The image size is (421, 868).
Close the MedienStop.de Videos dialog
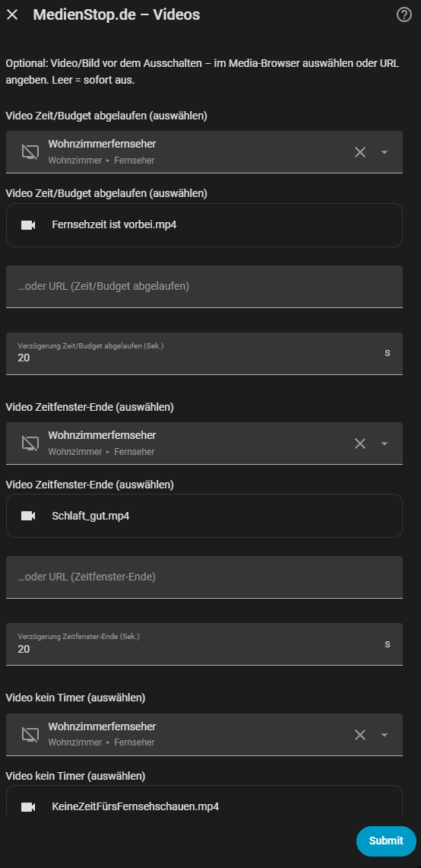click(x=12, y=15)
